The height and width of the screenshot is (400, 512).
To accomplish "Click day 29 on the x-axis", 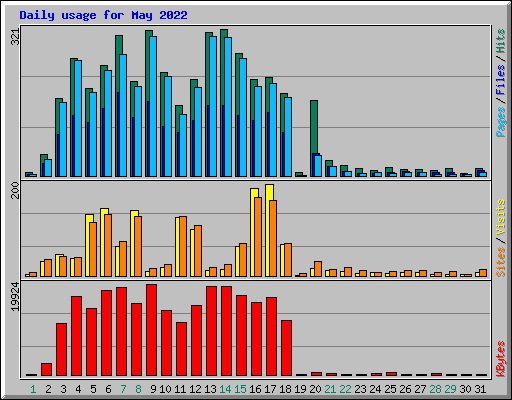I will (450, 389).
